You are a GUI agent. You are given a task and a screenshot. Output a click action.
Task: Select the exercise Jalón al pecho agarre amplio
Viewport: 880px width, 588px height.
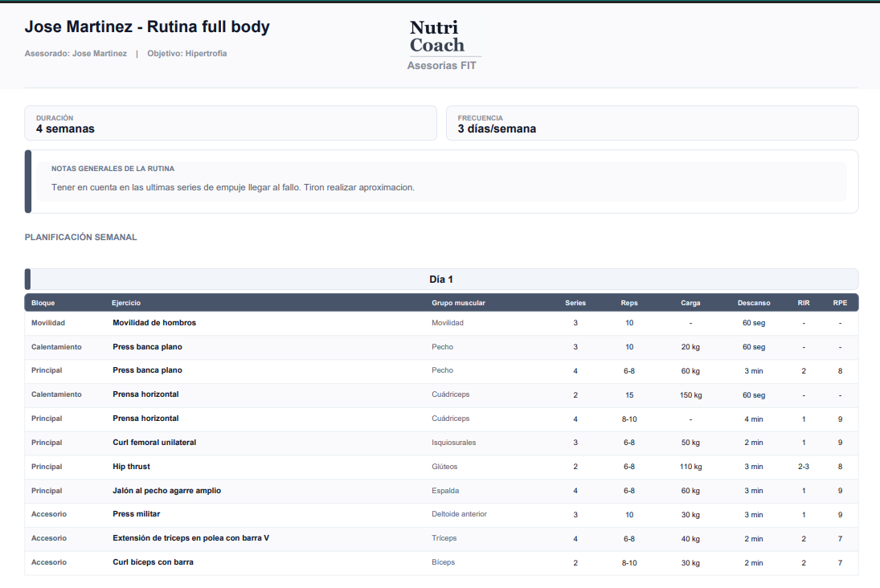[166, 490]
